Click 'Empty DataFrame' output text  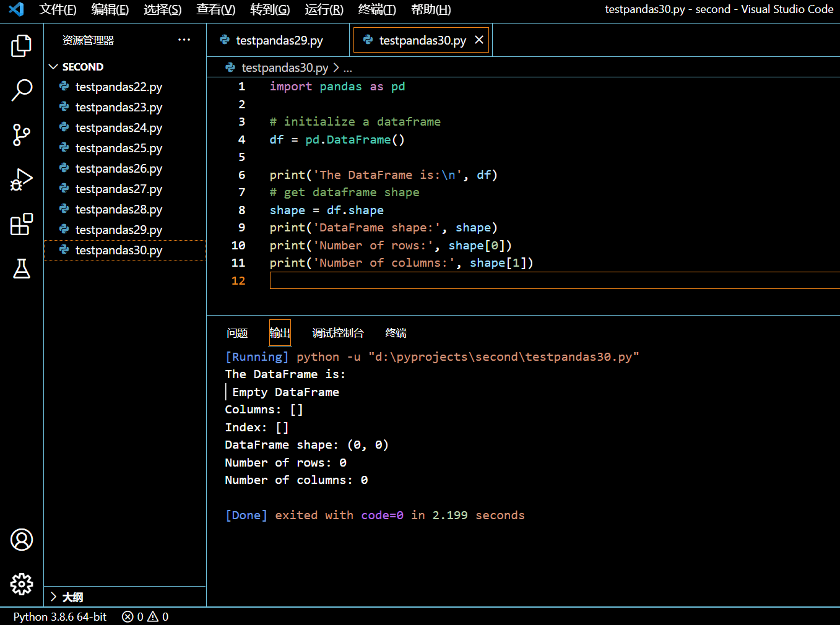click(285, 392)
